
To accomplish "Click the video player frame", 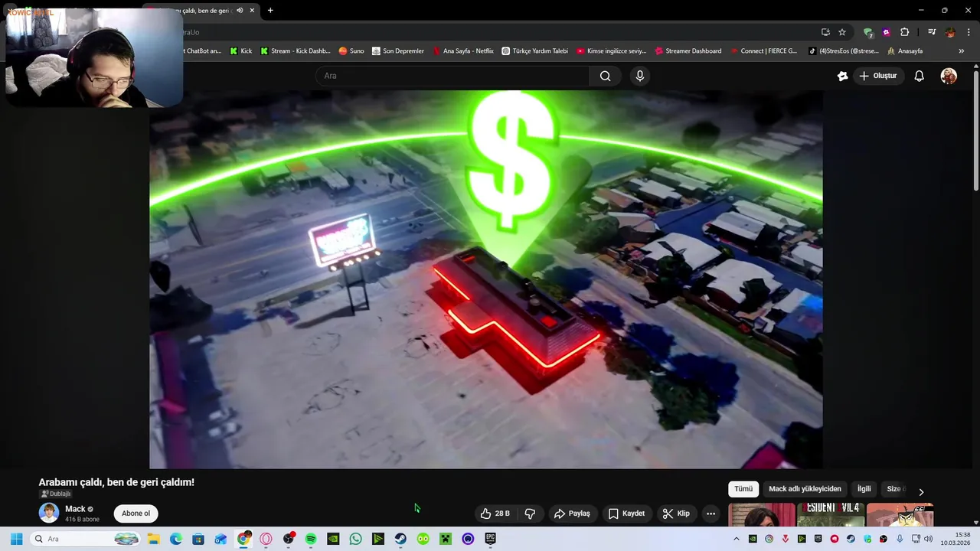I will (x=486, y=279).
